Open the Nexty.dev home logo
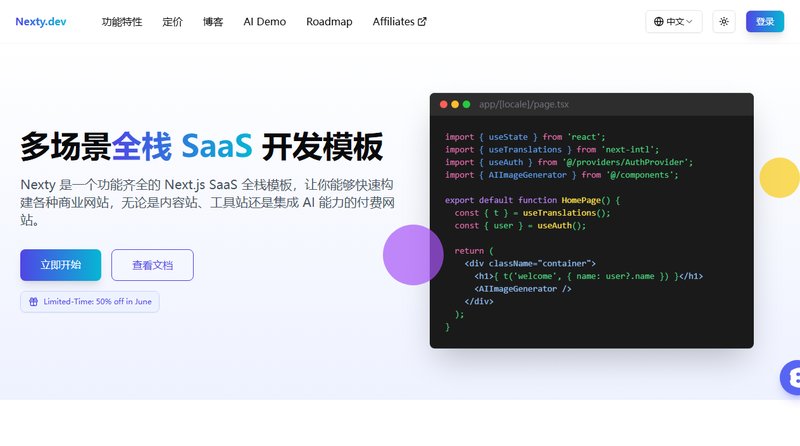Viewport: 800px width, 446px height. 41,21
